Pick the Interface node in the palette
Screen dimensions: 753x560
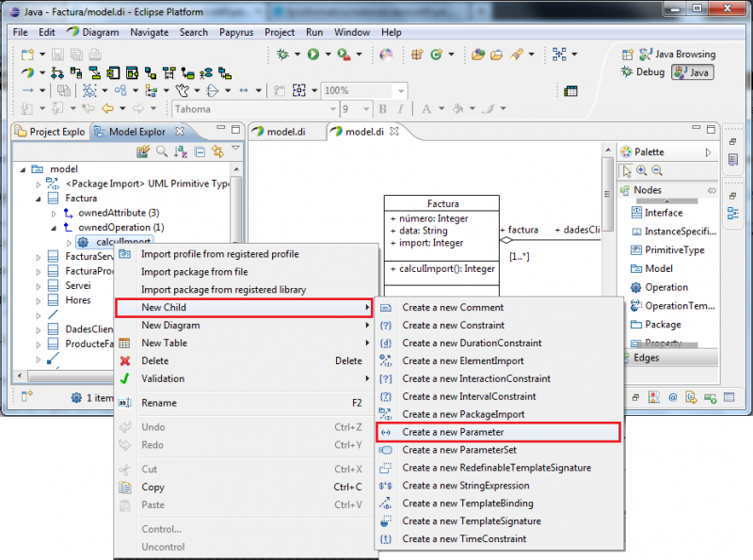point(663,212)
